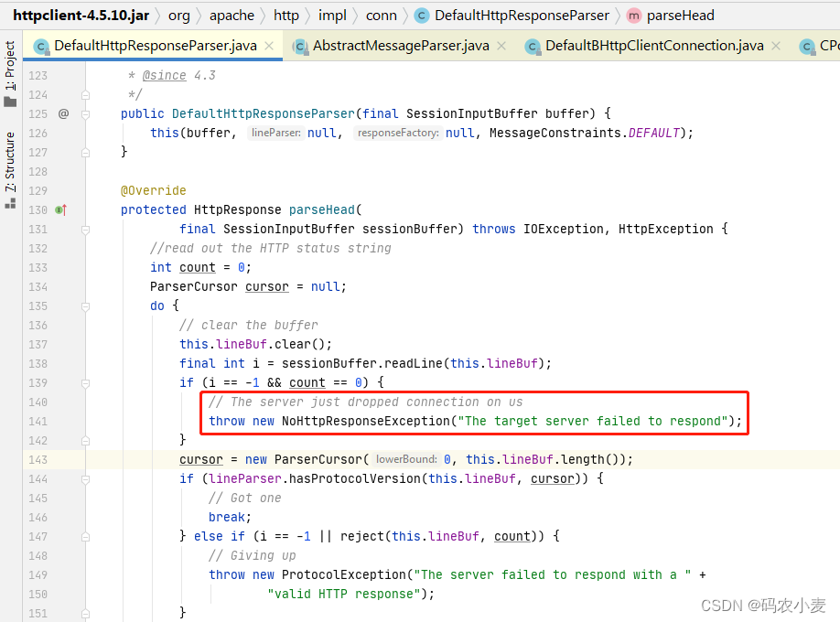The height and width of the screenshot is (622, 840).
Task: Click the conn package breadcrumb
Action: 381,16
